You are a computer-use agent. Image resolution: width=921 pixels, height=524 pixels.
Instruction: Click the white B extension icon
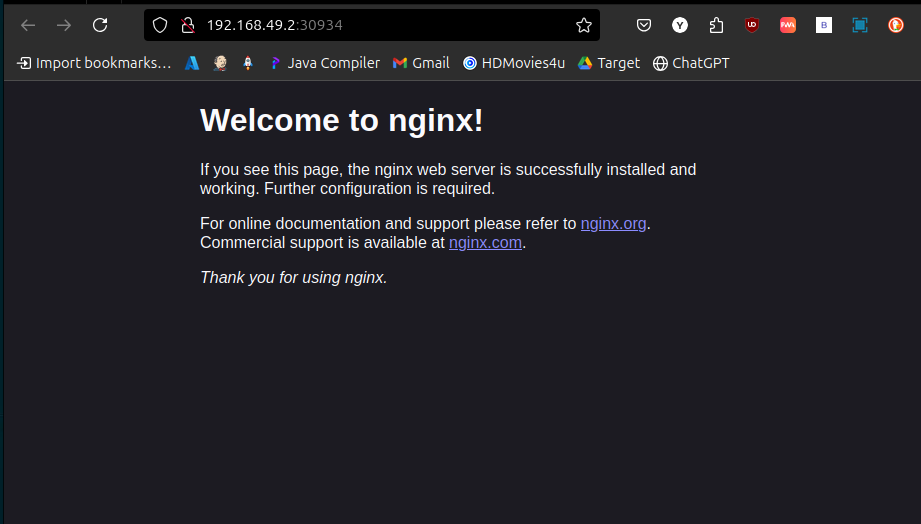[824, 25]
